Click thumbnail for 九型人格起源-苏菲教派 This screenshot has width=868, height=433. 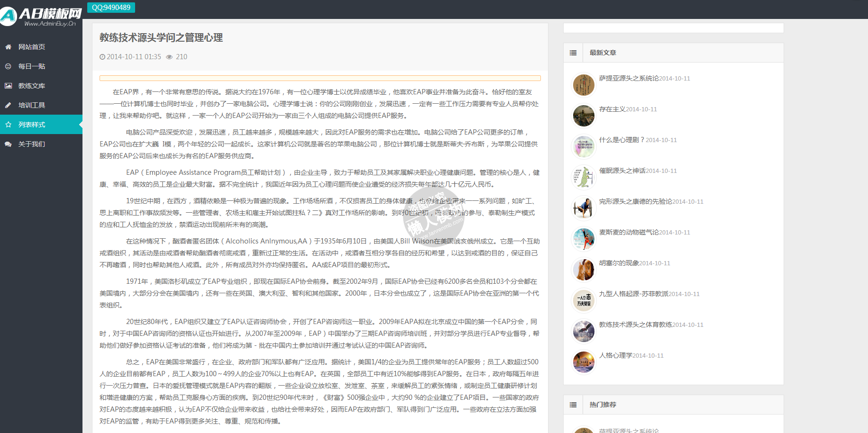coord(584,301)
